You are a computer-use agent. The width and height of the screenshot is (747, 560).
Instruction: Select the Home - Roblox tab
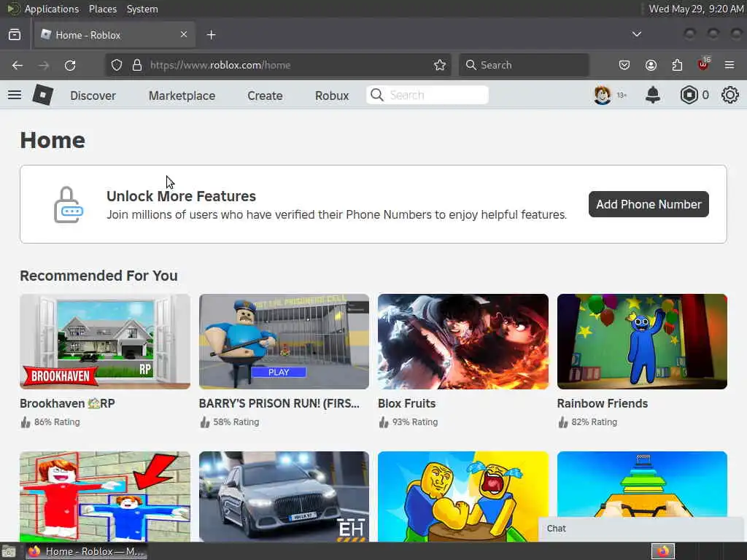pos(115,35)
